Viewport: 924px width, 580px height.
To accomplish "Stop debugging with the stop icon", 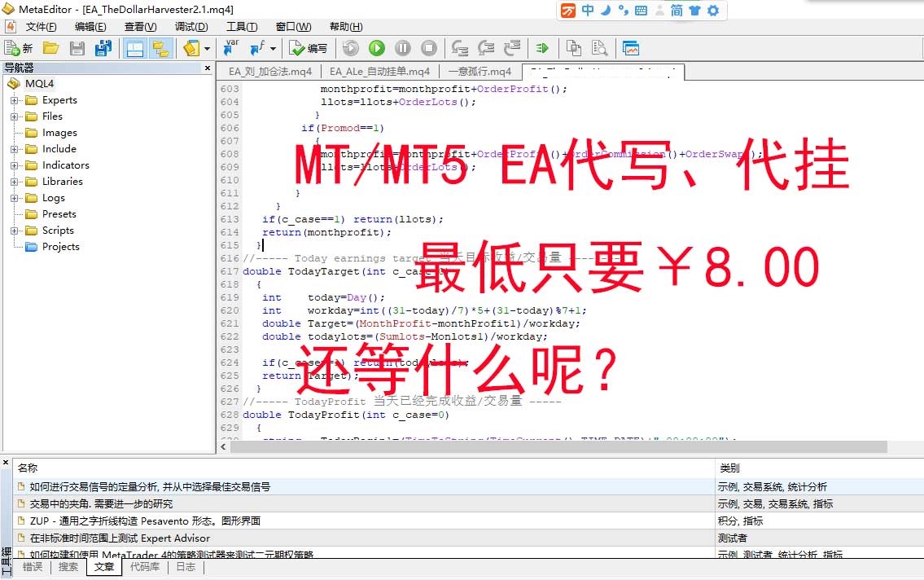I will tap(429, 48).
